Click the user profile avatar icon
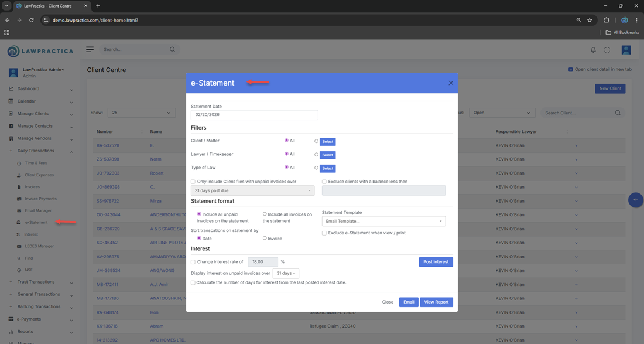The height and width of the screenshot is (344, 644). [626, 50]
